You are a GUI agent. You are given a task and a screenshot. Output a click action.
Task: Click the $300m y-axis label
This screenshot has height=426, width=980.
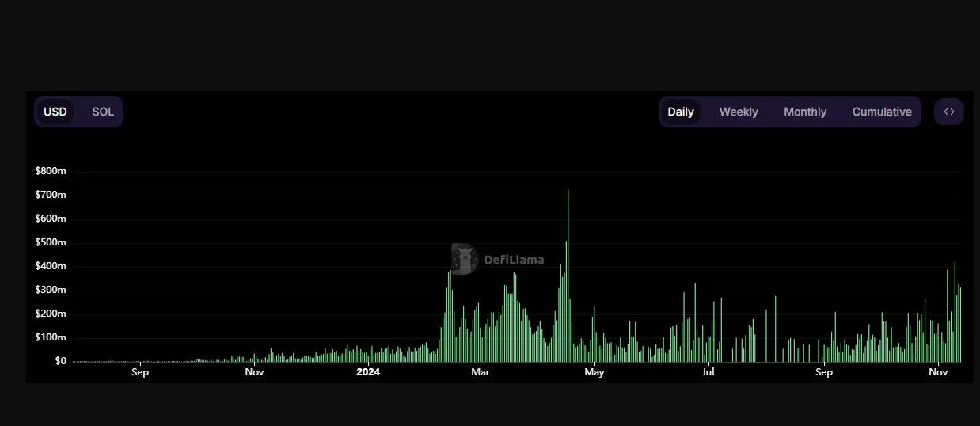pyautogui.click(x=51, y=290)
